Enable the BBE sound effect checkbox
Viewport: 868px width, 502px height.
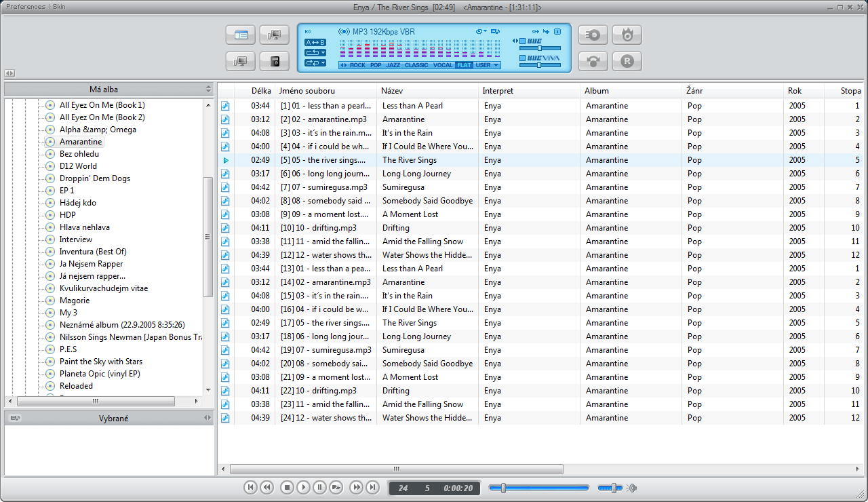[523, 41]
